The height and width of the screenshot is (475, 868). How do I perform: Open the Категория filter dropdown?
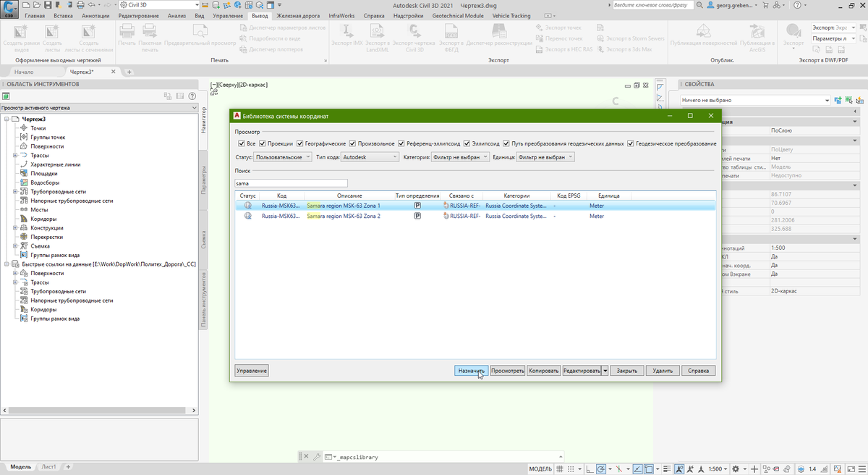coord(460,156)
